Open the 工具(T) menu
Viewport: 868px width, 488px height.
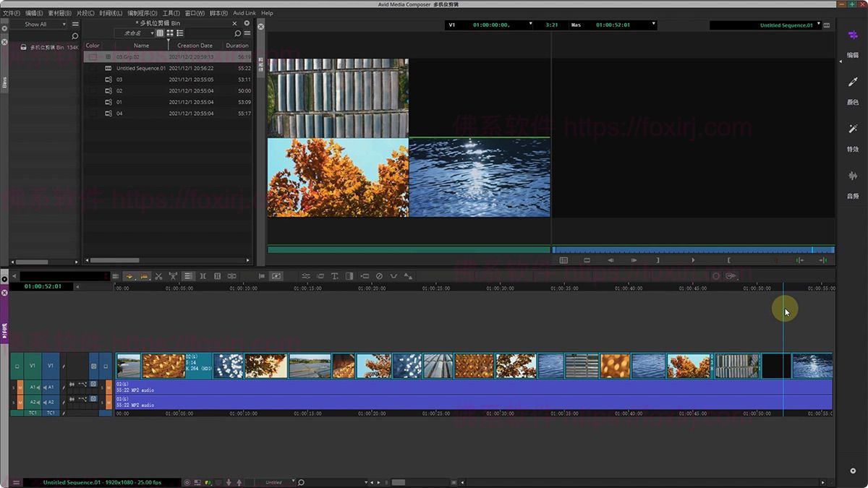[171, 12]
